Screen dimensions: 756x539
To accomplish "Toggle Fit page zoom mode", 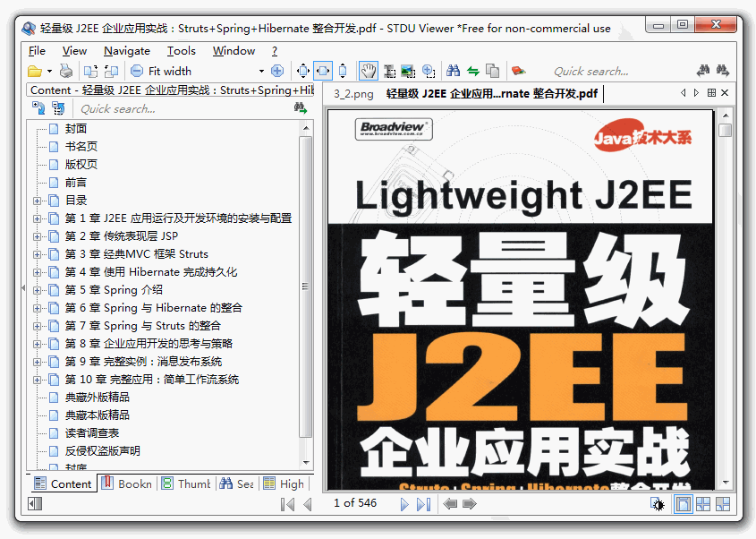I will point(303,72).
